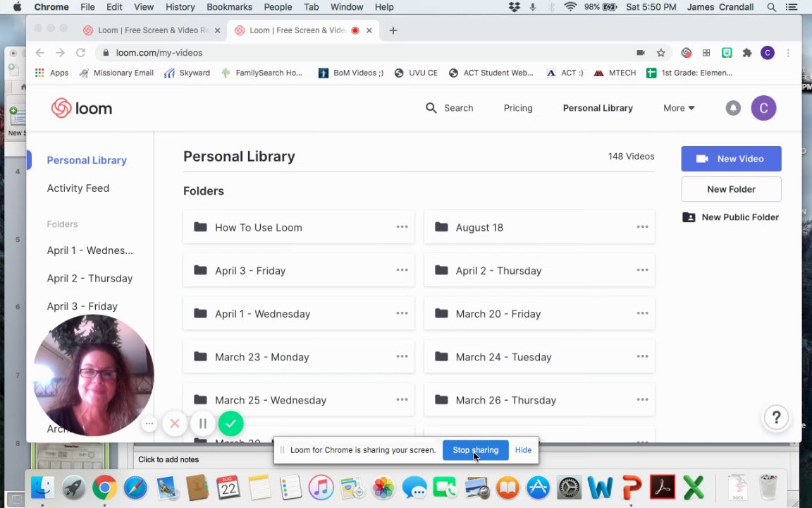
Task: Cancel the Loom recording with red X
Action: [175, 423]
